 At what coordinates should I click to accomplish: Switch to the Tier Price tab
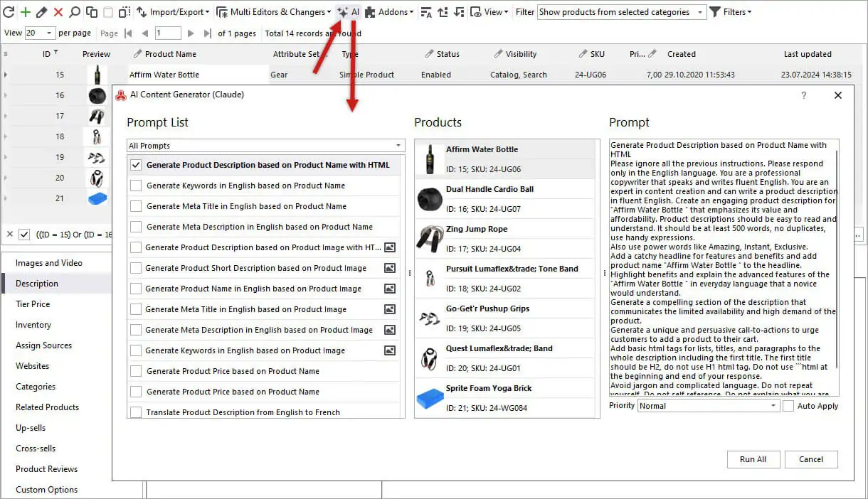tap(33, 304)
